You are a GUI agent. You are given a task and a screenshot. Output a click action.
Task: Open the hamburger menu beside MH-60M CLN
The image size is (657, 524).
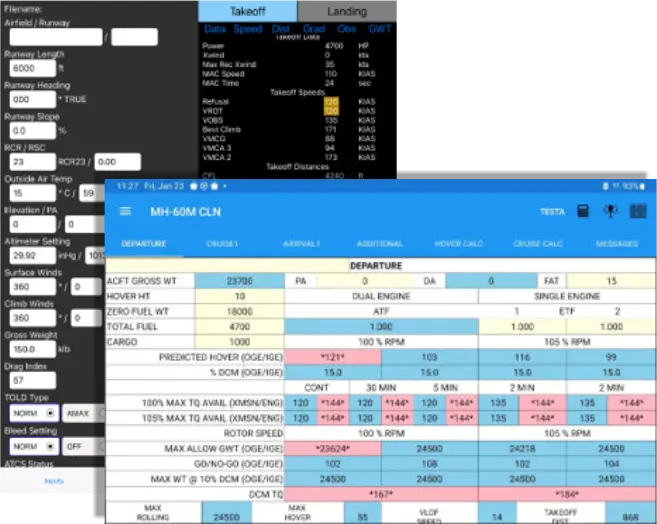(x=125, y=212)
